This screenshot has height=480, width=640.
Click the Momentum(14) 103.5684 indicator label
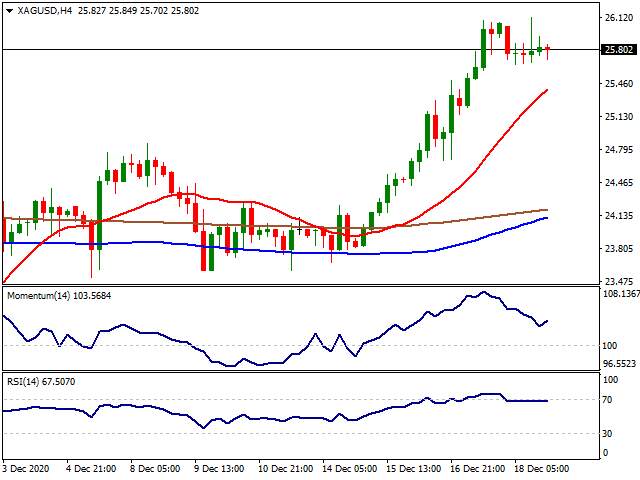point(59,296)
